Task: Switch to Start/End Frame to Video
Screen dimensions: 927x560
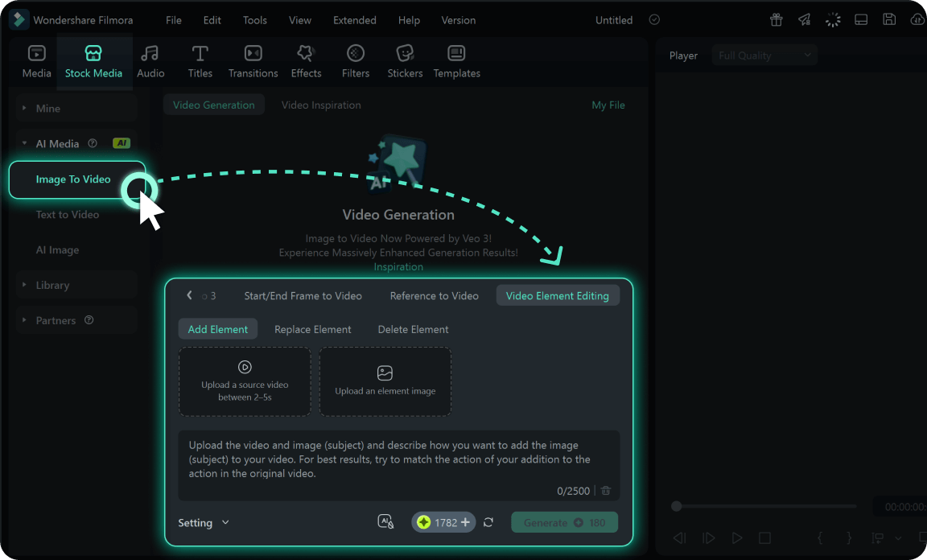Action: (303, 295)
